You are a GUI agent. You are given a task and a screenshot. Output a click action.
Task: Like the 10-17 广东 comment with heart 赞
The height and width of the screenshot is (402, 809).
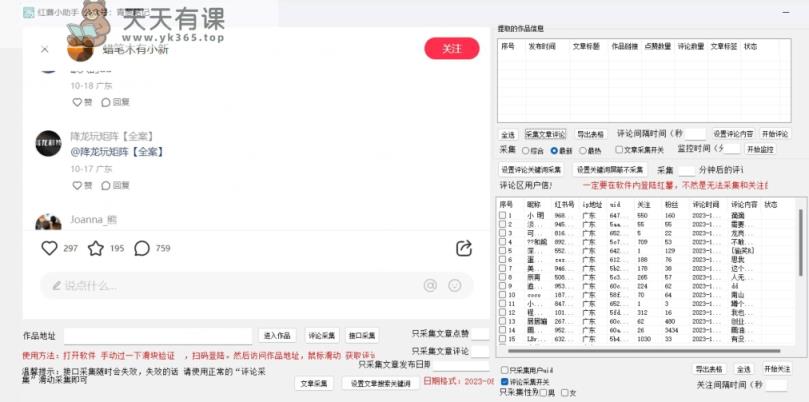(x=82, y=185)
